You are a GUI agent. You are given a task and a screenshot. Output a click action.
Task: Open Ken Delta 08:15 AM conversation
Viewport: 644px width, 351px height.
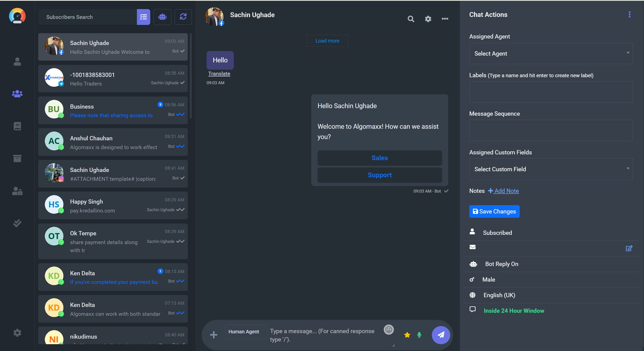(113, 277)
